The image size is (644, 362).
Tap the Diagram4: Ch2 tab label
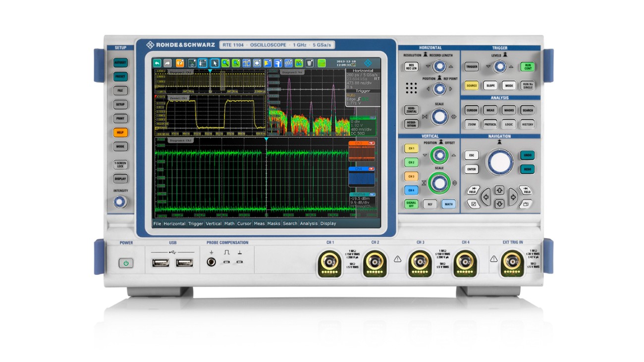[x=180, y=141]
